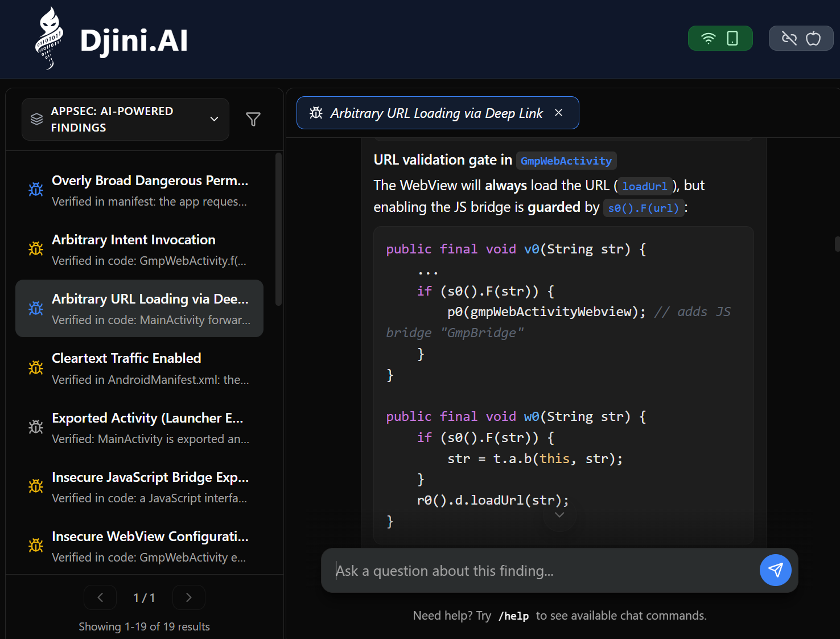
Task: Click the Djini.AI title text
Action: [x=134, y=40]
